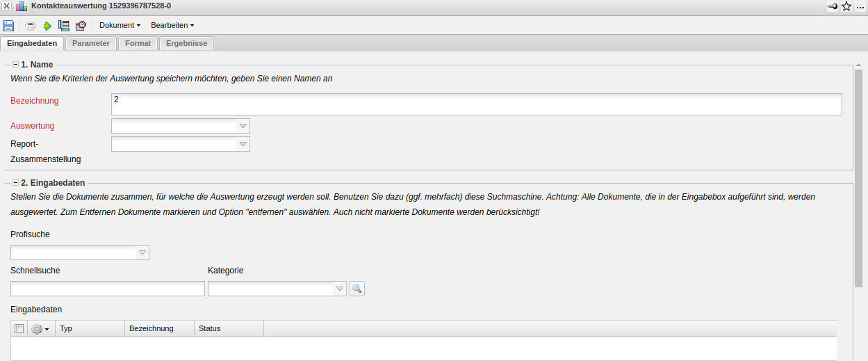Collapse the '2. Eingabedaten' section
Viewport: 868px width, 361px height.
tap(15, 183)
